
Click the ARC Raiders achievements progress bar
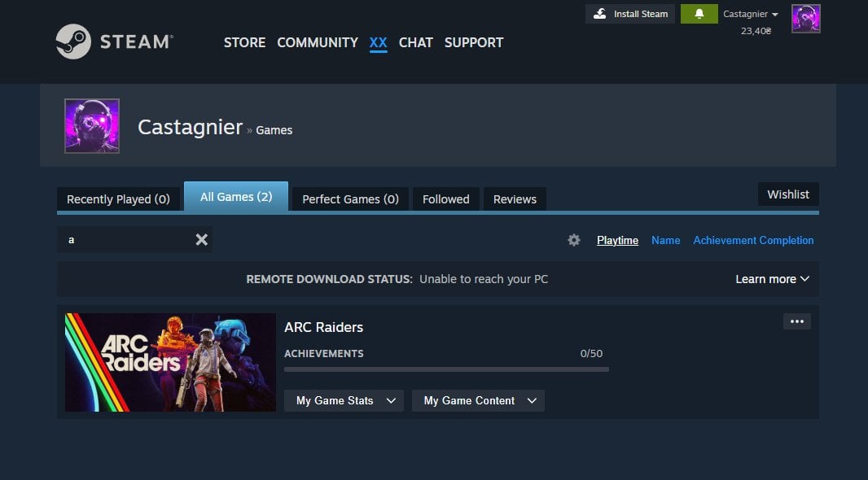tap(446, 369)
